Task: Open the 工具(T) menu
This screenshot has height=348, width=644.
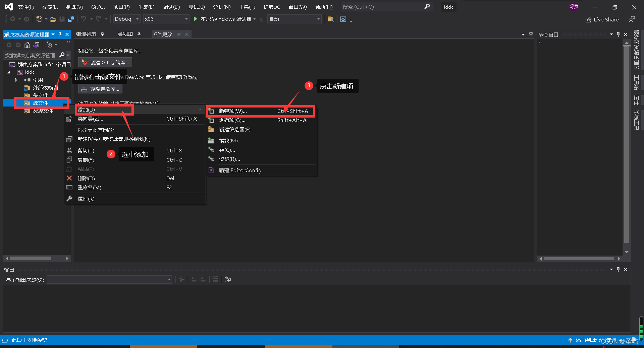Action: [247, 7]
